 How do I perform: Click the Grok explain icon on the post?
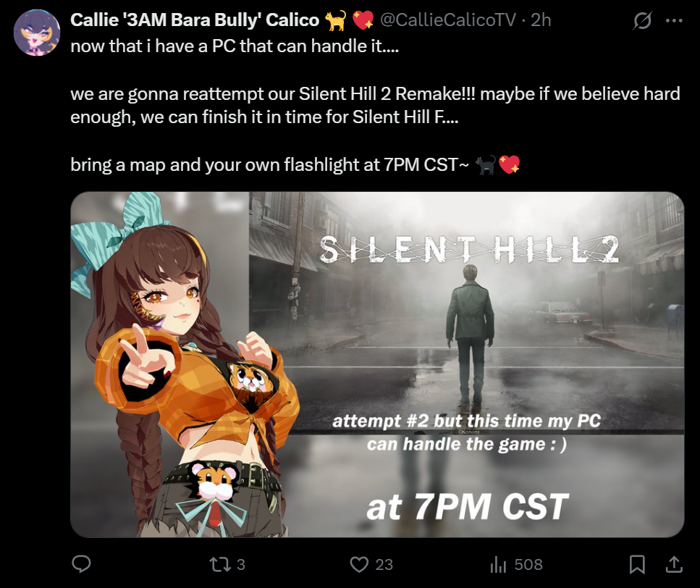tap(642, 20)
